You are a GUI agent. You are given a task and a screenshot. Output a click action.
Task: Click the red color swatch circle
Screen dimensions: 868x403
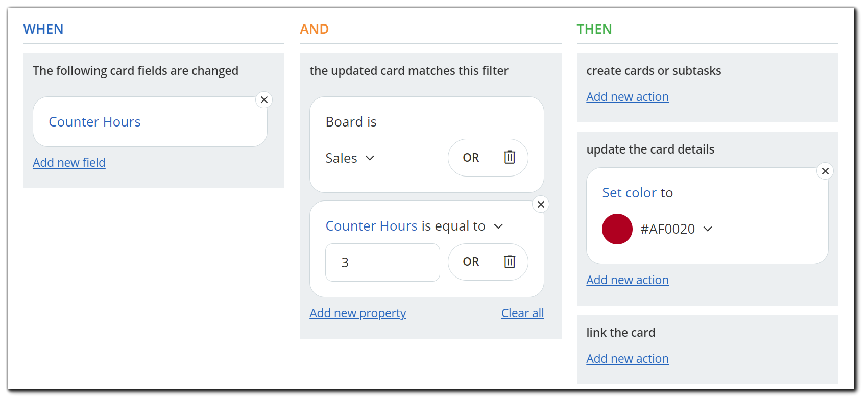[617, 229]
